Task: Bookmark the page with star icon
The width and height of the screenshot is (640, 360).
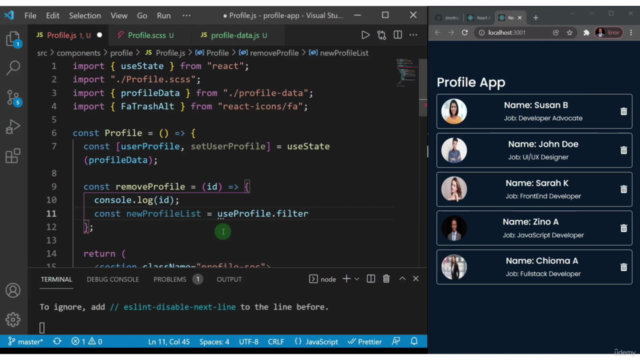Action: [569, 33]
